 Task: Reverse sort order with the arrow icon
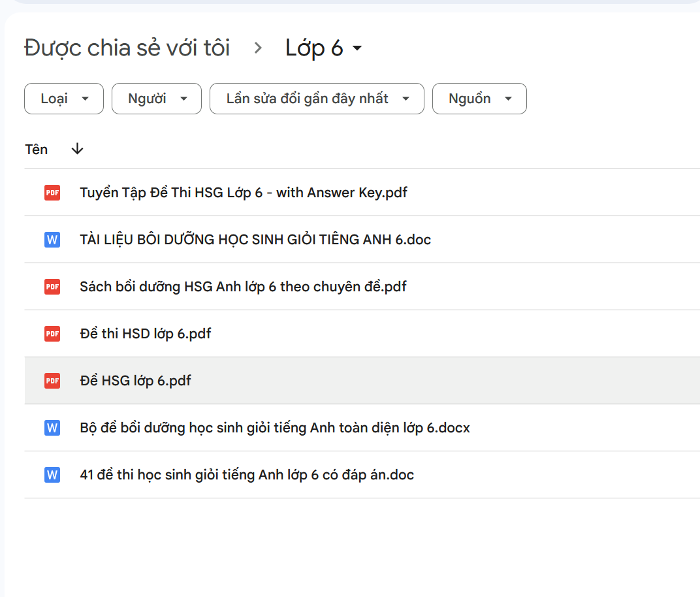(77, 150)
